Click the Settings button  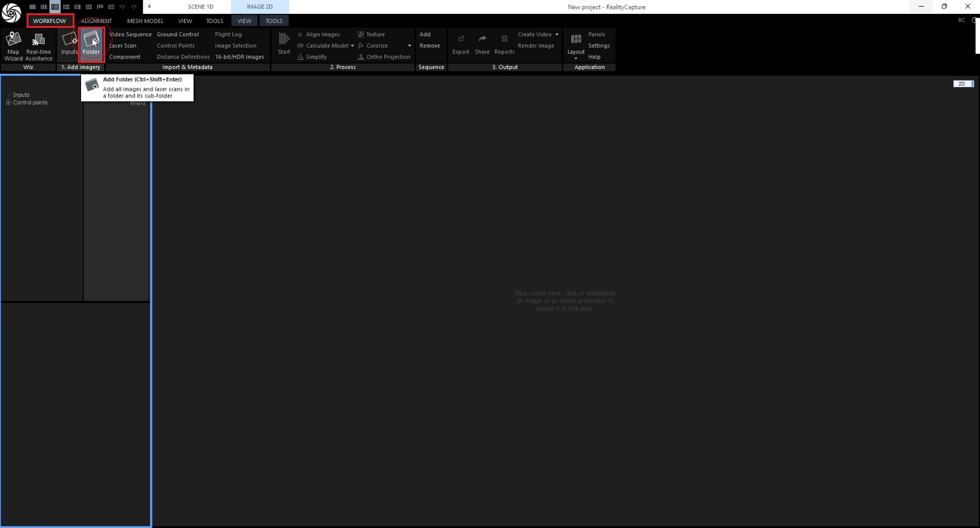(x=598, y=46)
